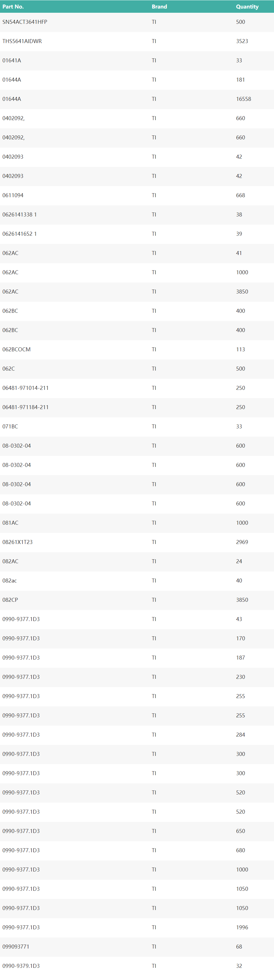The width and height of the screenshot is (274, 980).
Task: Open the 0611094 part entry
Action: pyautogui.click(x=13, y=195)
